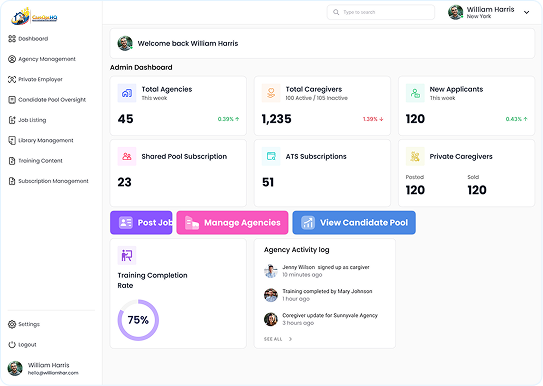543x386 pixels.
Task: Click the Total Agencies value 45
Action: 125,119
